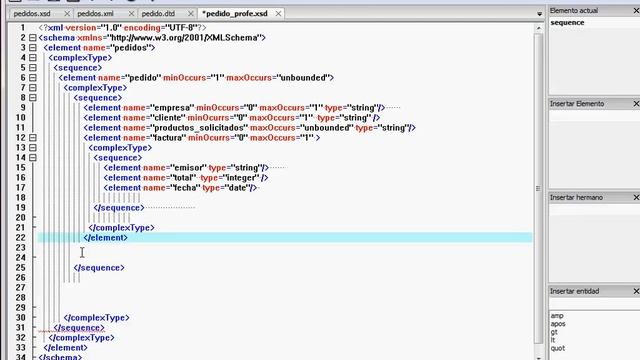Image resolution: width=640 pixels, height=360 pixels.
Task: Place cursor on the XML declaration line
Action: click(122, 28)
